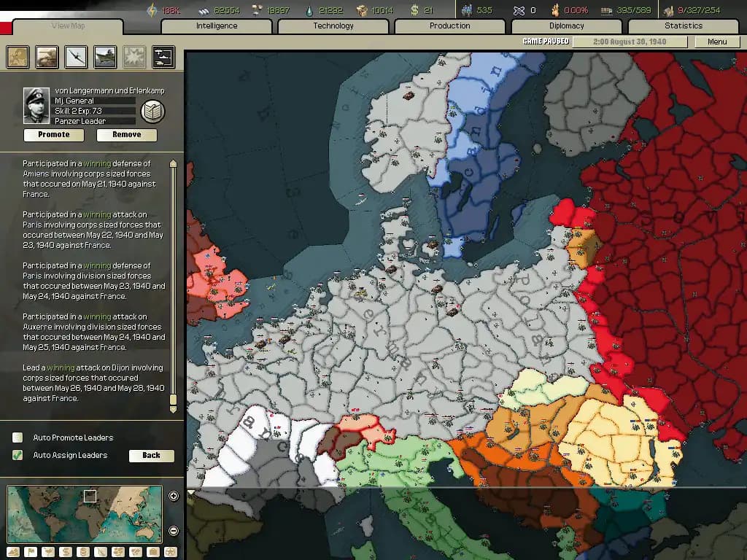Click the manpower icon in top bar
This screenshot has width=747, height=560.
tap(468, 9)
